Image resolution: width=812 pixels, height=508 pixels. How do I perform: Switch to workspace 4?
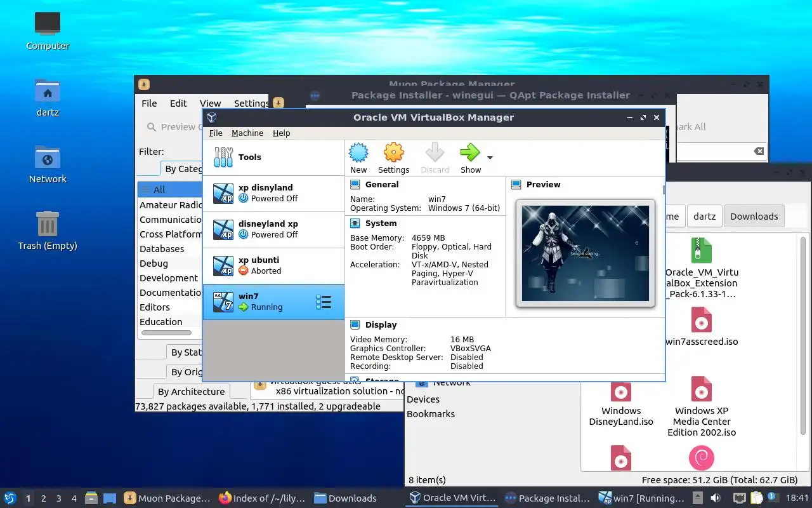coord(74,498)
